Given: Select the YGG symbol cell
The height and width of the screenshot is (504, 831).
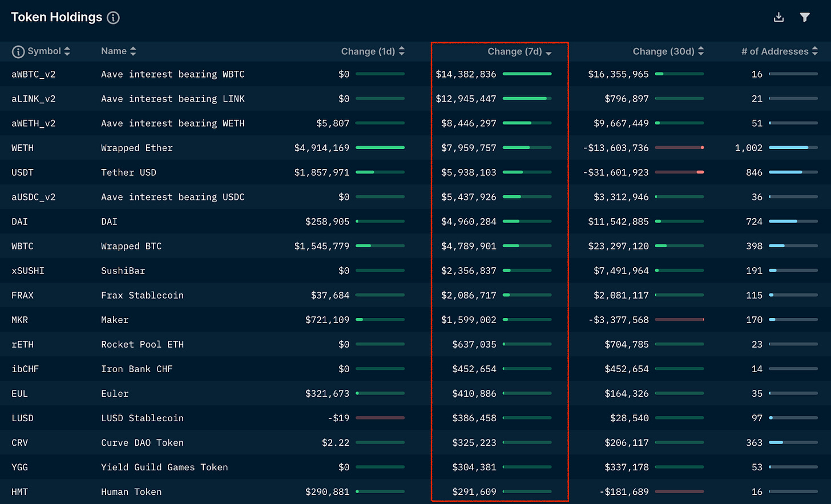Looking at the screenshot, I should click(19, 467).
